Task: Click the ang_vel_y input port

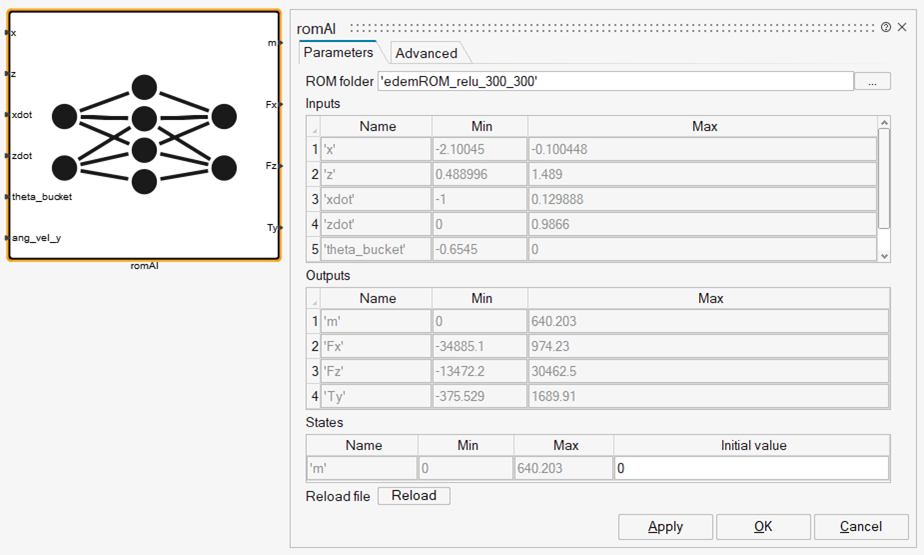Action: (8, 238)
